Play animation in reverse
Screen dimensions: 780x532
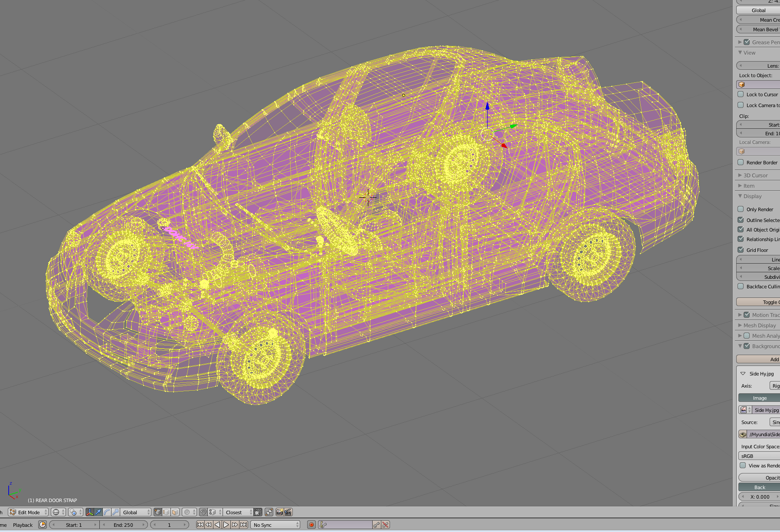(217, 525)
